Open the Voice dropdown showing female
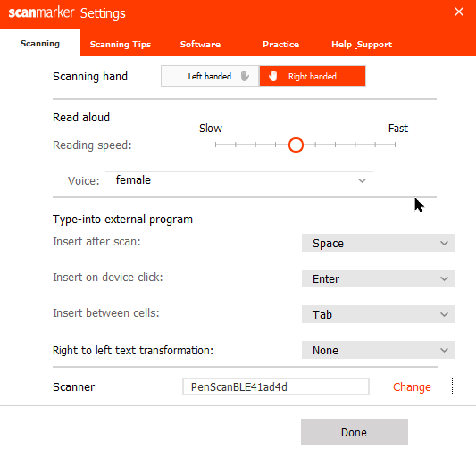476x457 pixels. tap(239, 180)
